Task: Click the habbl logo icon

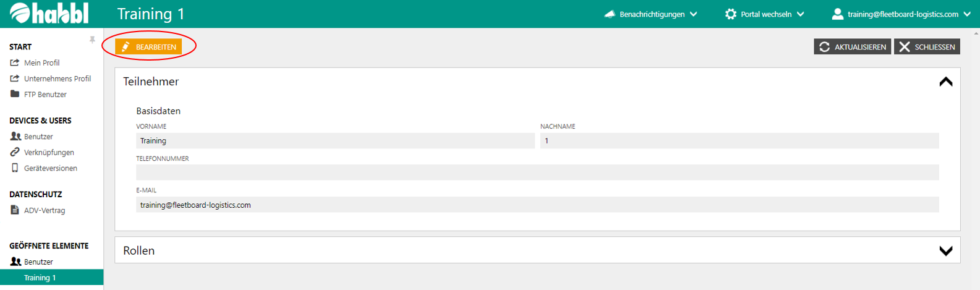Action: pyautogui.click(x=20, y=14)
